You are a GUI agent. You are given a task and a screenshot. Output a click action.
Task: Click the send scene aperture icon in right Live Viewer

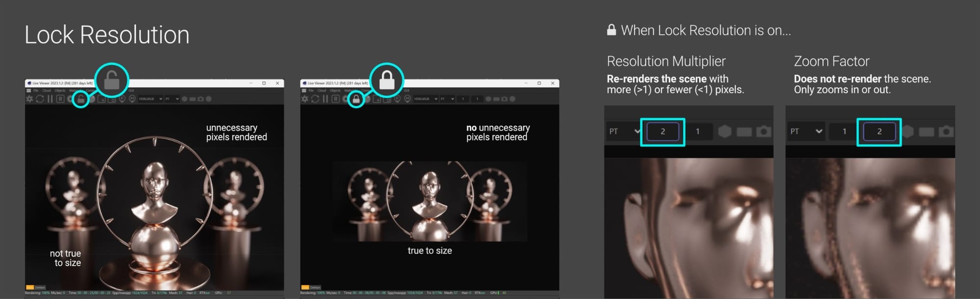point(305,99)
